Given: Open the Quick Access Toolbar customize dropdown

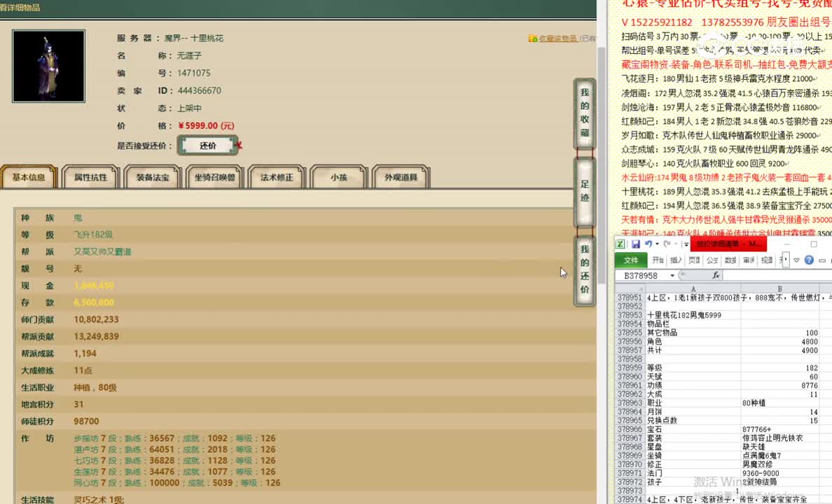Looking at the screenshot, I should click(x=685, y=244).
